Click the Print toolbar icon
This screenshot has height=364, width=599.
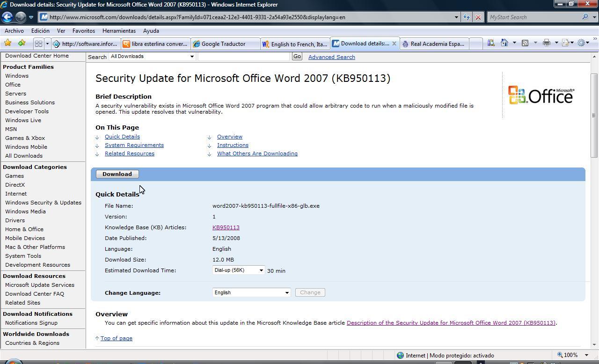546,43
